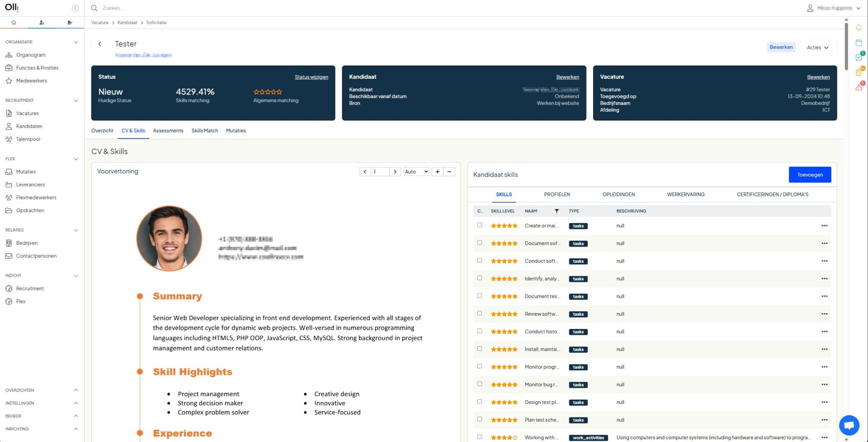
Task: Collapse the ORGANISATIE section
Action: coord(76,42)
